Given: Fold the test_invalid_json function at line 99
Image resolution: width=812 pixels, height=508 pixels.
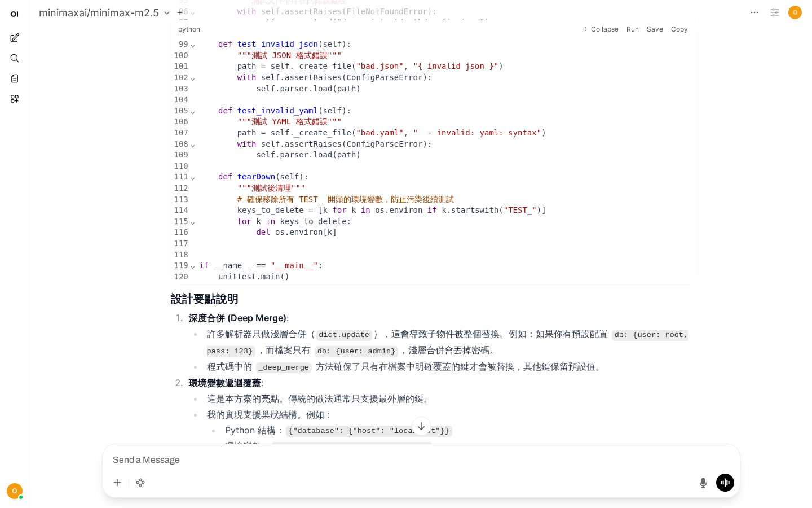Looking at the screenshot, I should tap(193, 45).
